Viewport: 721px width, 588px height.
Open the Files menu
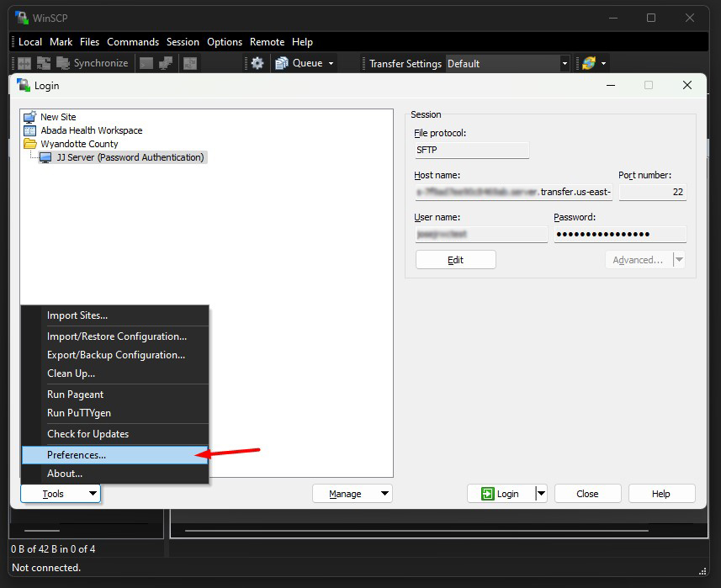[x=90, y=42]
